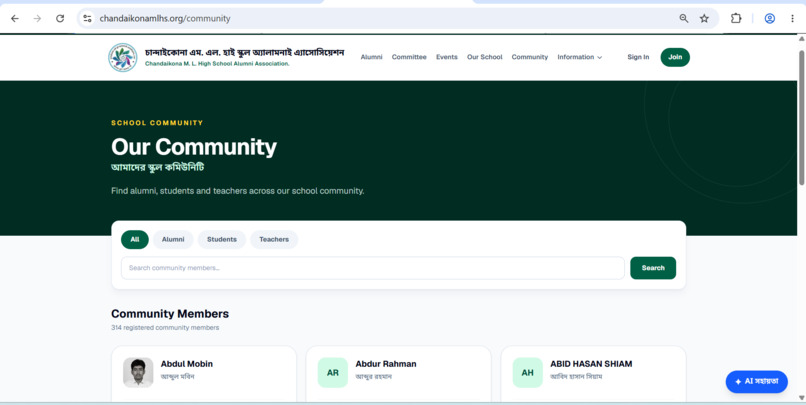Open ABID HASAN SHIAM's member name
The image size is (806, 405).
click(591, 364)
